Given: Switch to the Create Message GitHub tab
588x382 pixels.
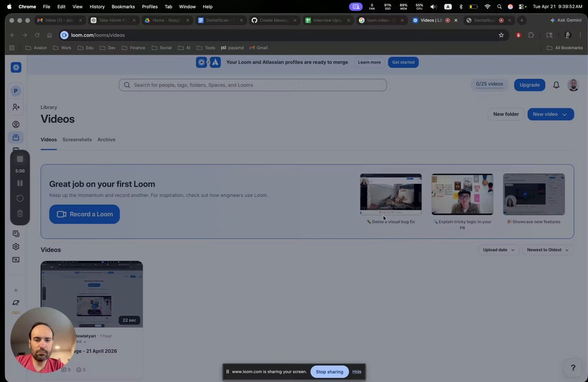Looking at the screenshot, I should (x=274, y=20).
